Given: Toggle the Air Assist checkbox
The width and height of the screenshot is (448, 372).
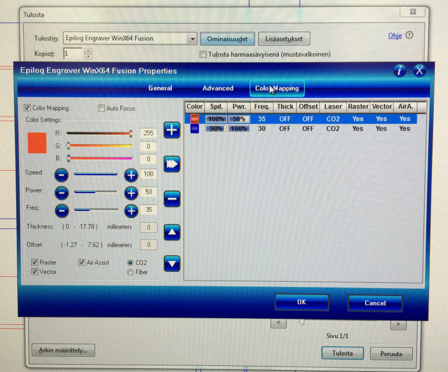Looking at the screenshot, I should [x=82, y=262].
